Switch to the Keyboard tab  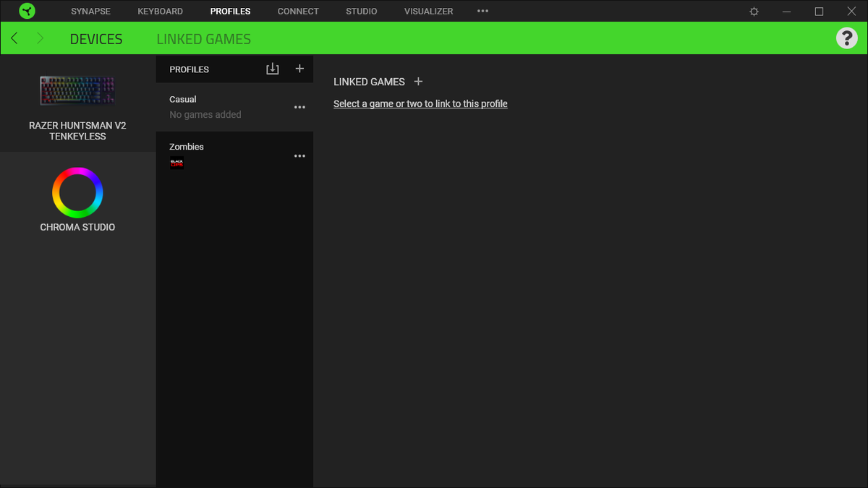point(161,11)
